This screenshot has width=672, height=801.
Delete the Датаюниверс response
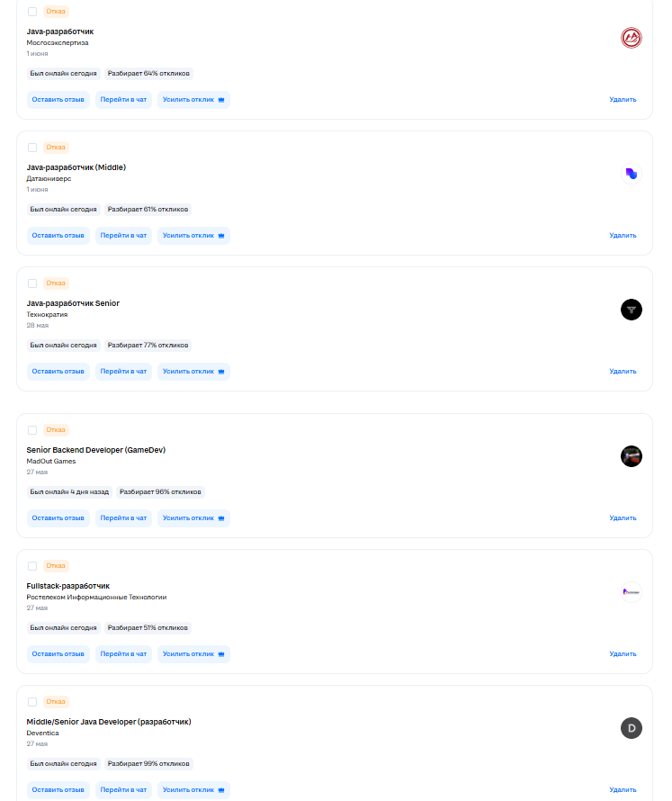623,236
